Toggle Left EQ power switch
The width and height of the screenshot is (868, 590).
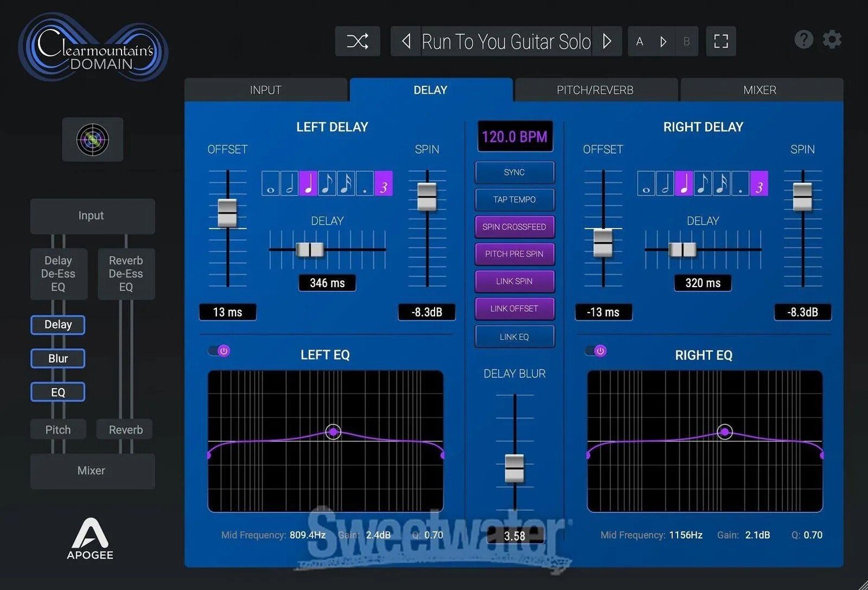pyautogui.click(x=219, y=351)
